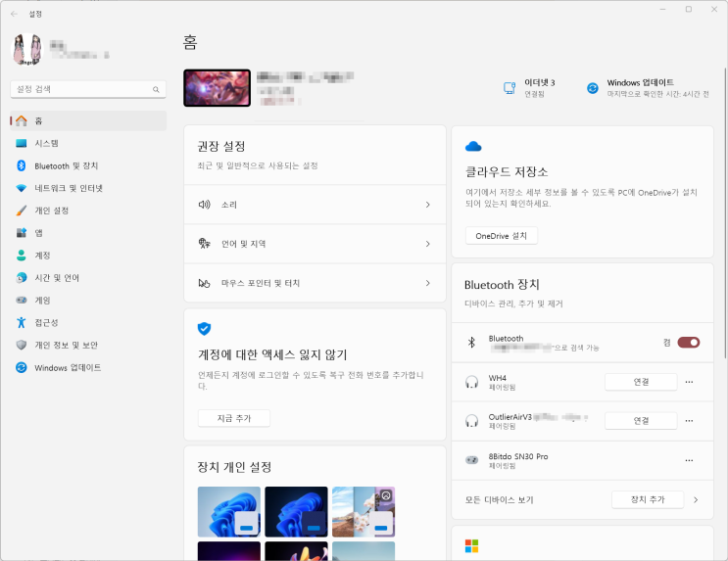Go to 네트워크 및 인터넷 section
The image size is (728, 561).
click(88, 188)
